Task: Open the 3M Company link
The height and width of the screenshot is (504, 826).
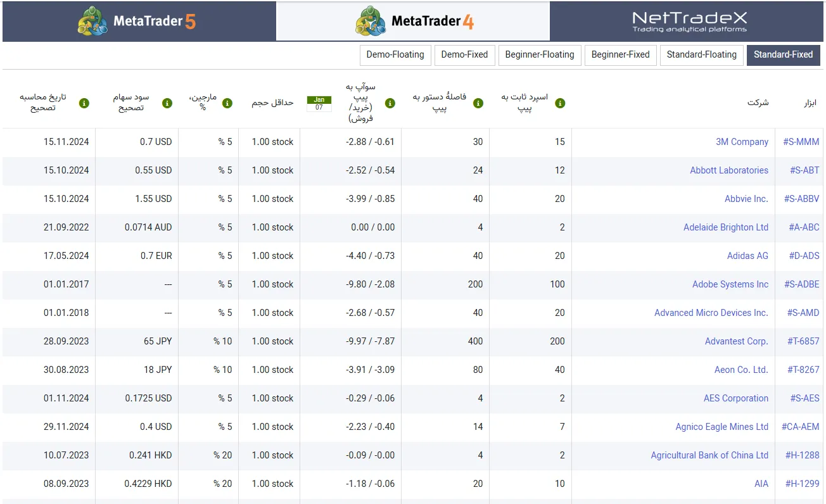Action: point(742,142)
